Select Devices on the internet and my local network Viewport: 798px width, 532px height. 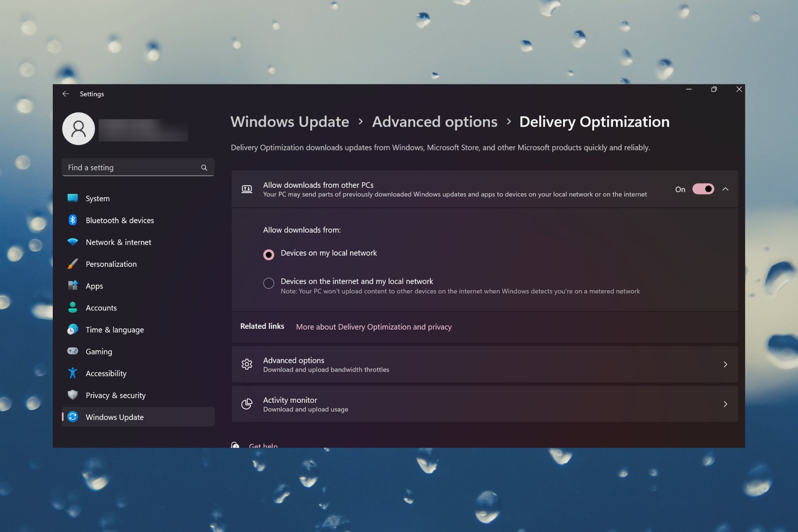click(x=268, y=281)
